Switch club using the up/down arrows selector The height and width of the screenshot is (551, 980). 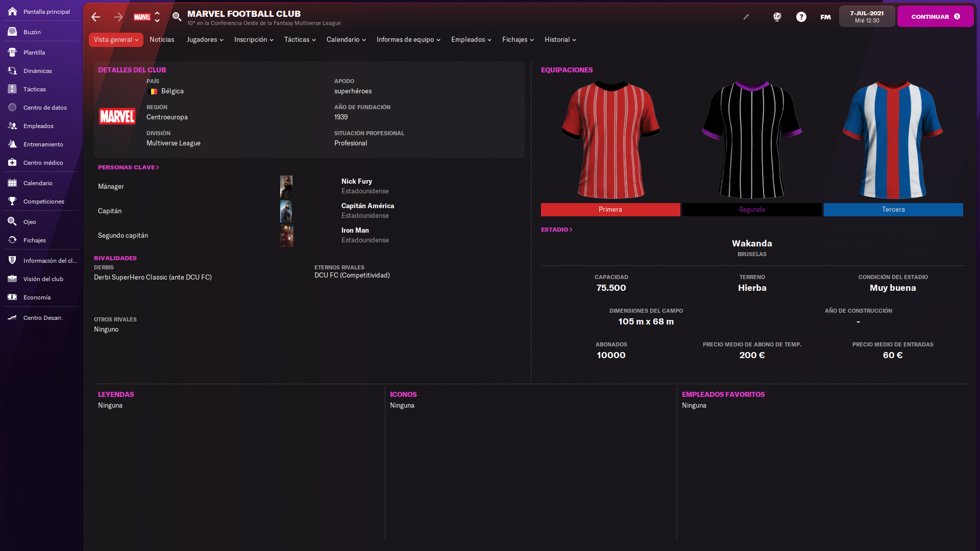[x=157, y=17]
